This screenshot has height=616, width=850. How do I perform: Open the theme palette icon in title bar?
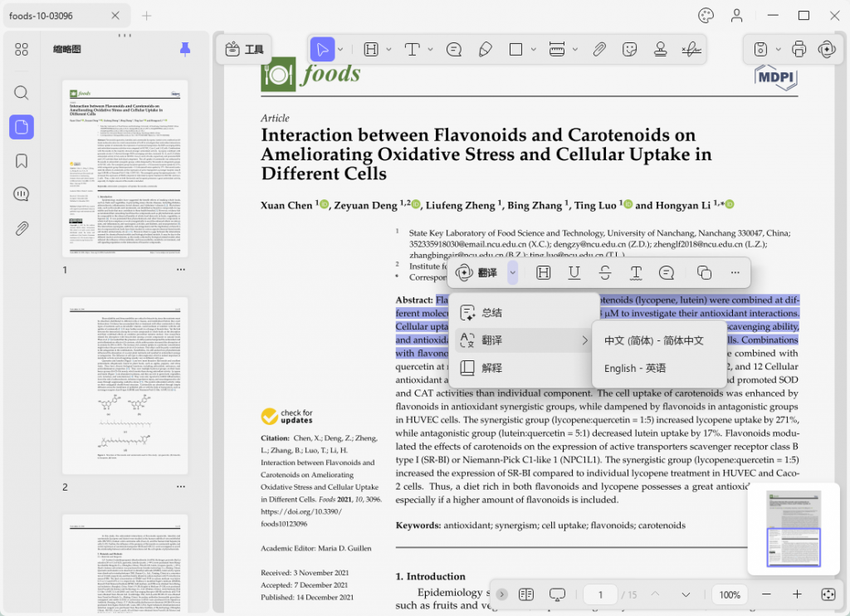pos(706,15)
